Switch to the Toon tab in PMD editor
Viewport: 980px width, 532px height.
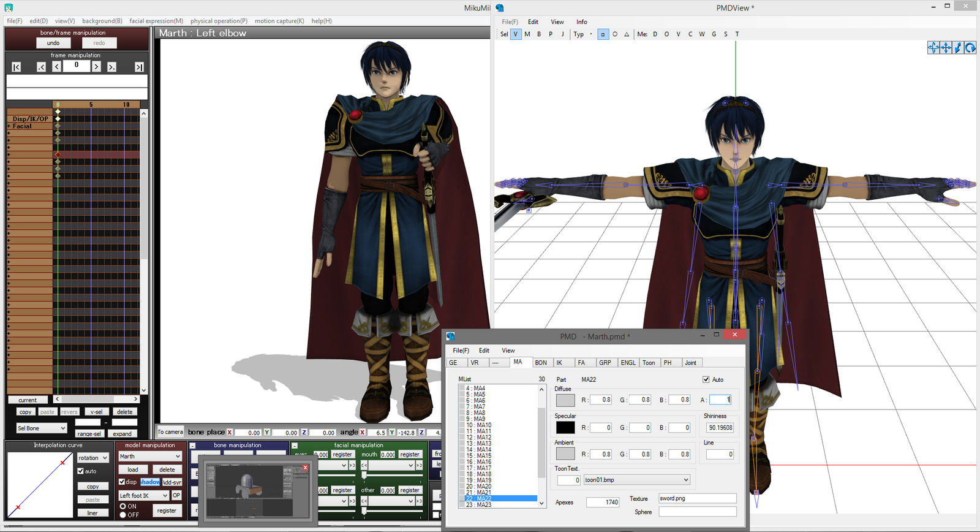pos(649,363)
